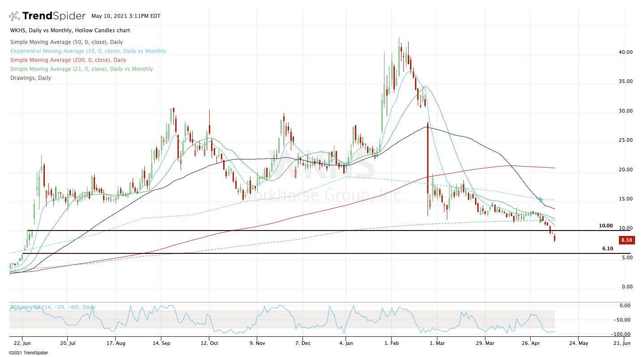
Task: Click the red 8.38 current price tag
Action: click(625, 240)
